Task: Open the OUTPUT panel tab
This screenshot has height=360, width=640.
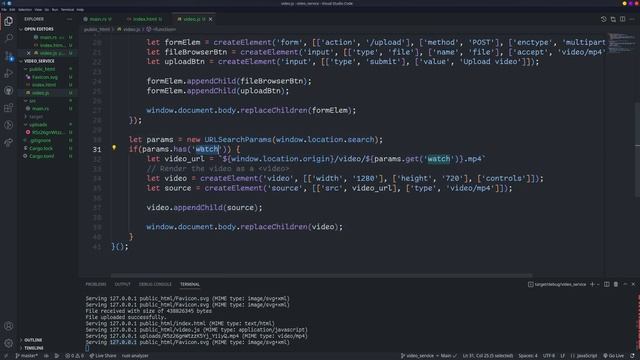Action: (122, 284)
